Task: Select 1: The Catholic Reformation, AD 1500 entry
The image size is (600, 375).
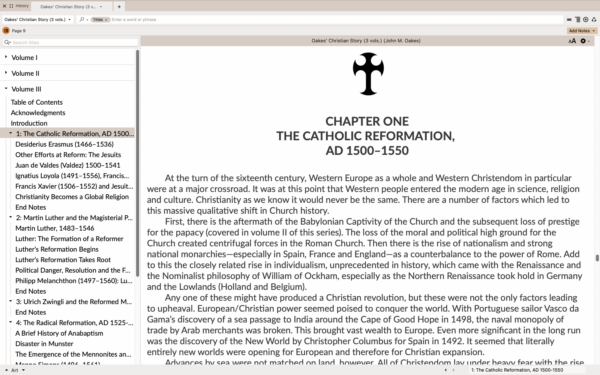Action: (75, 134)
